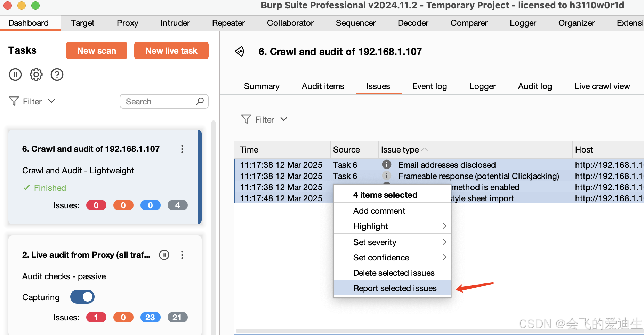Select the Email addresses disclosed issue row
The width and height of the screenshot is (644, 335).
pyautogui.click(x=440, y=165)
